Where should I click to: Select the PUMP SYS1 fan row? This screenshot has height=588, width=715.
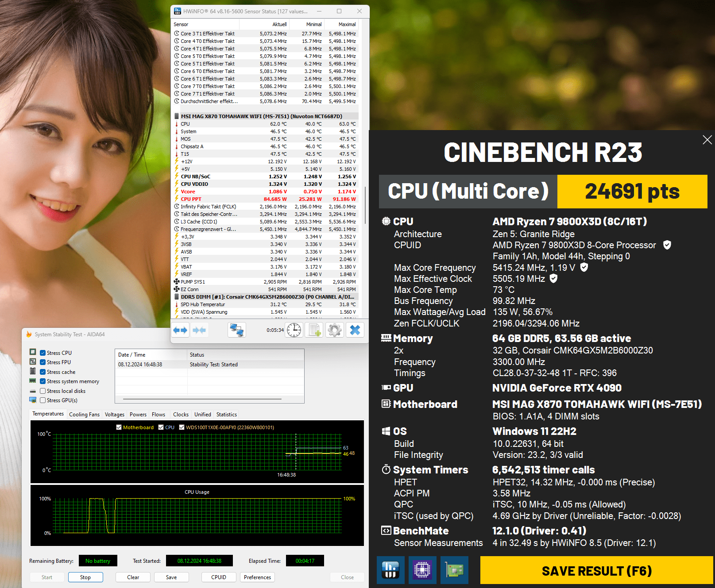pyautogui.click(x=265, y=282)
